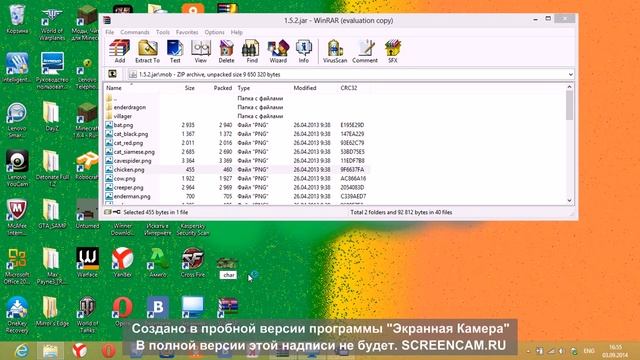Screen dimensions: 640x360
Task: Click the ENG language indicator in tray
Action: pos(589,351)
